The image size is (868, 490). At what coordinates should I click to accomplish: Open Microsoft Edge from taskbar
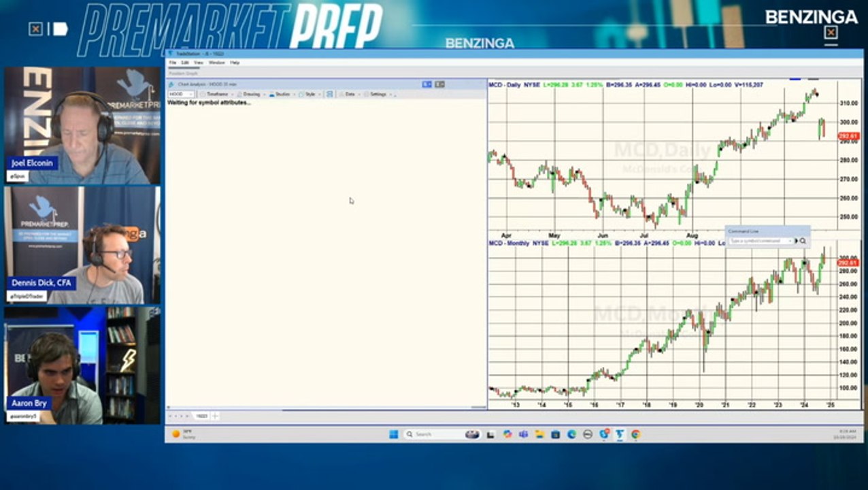coord(572,434)
